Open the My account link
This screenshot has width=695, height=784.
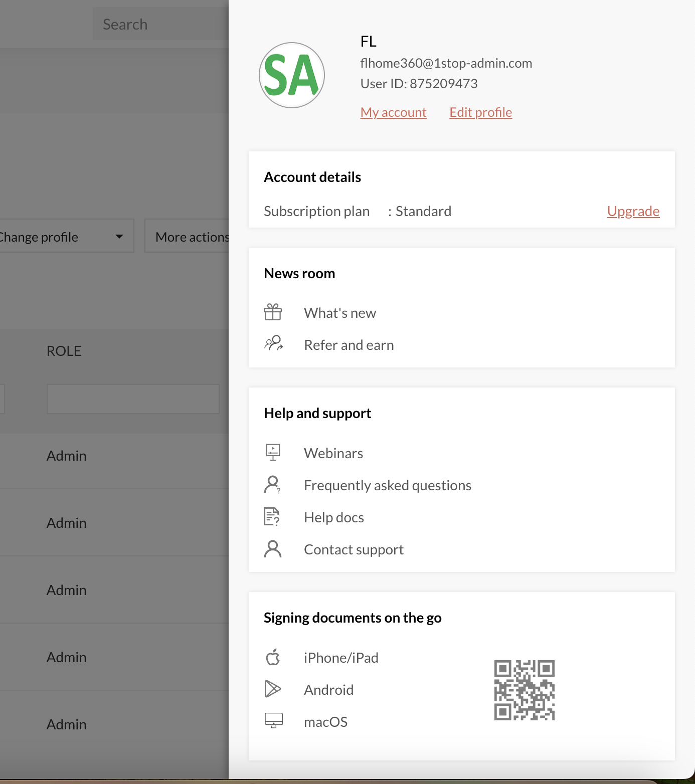[393, 112]
